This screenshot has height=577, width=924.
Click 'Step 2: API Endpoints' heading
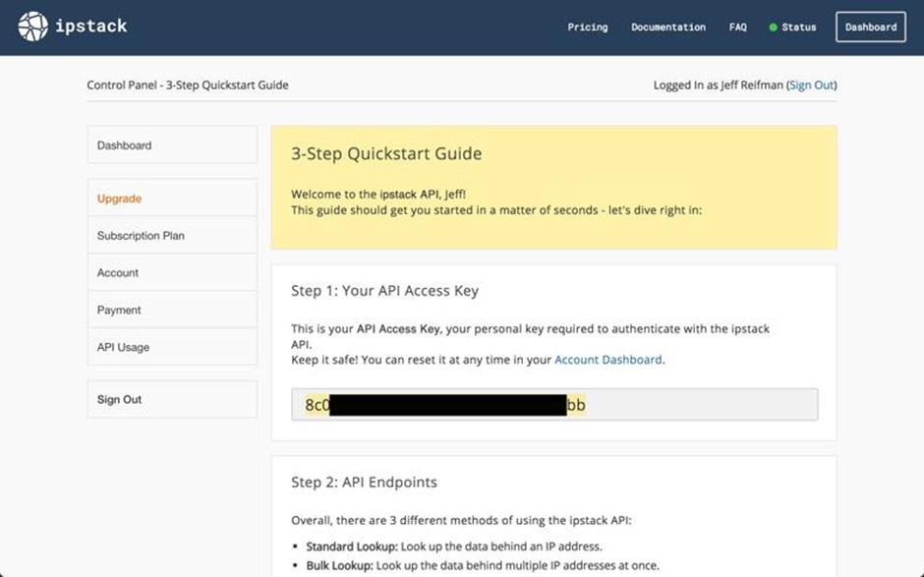(x=364, y=482)
